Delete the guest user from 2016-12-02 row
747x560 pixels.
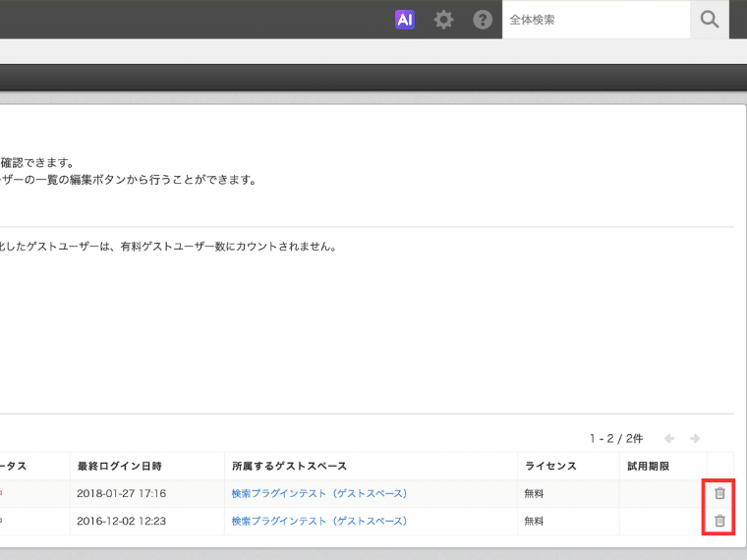[719, 521]
